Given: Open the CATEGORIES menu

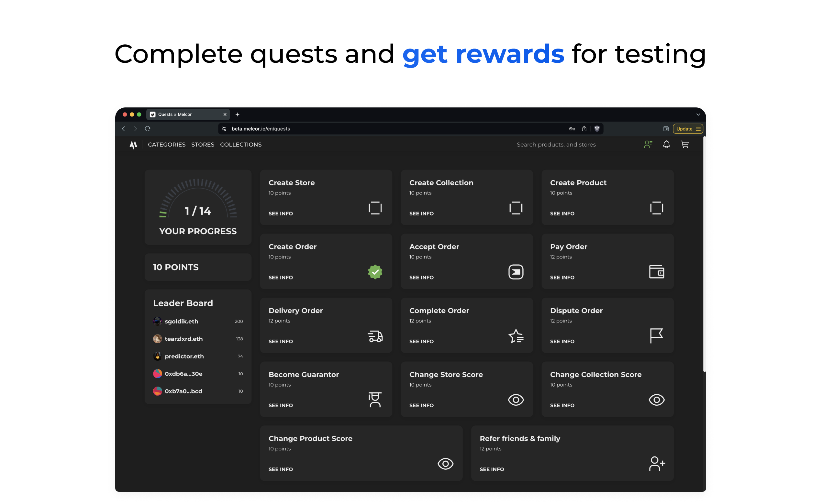Looking at the screenshot, I should tap(166, 144).
